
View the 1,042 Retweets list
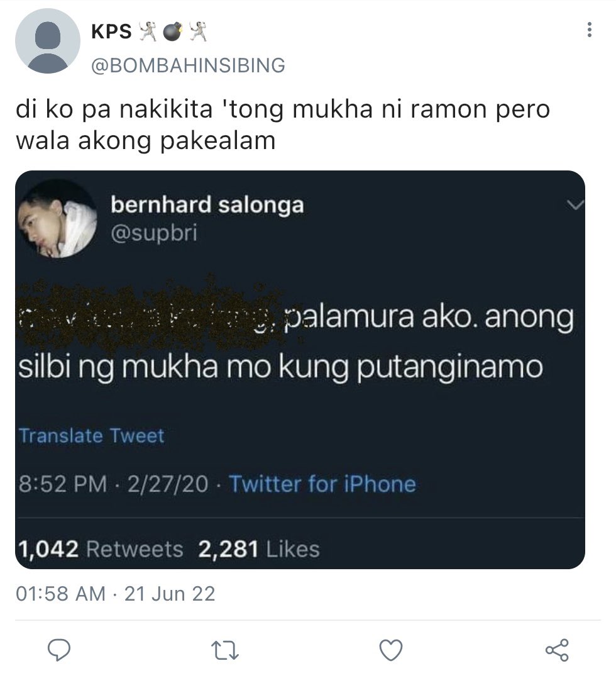tap(101, 549)
